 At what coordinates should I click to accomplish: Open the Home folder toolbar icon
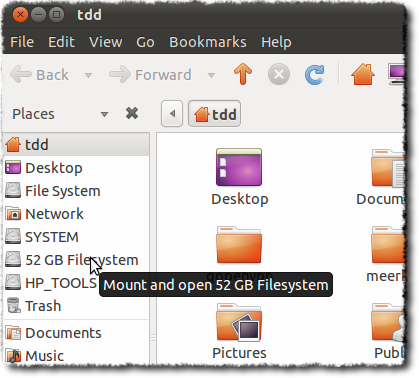pyautogui.click(x=363, y=74)
